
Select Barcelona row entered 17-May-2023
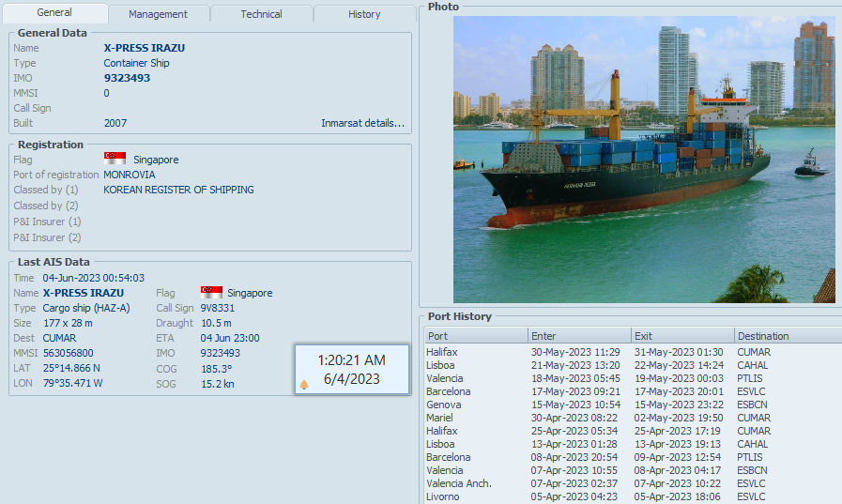point(633,391)
